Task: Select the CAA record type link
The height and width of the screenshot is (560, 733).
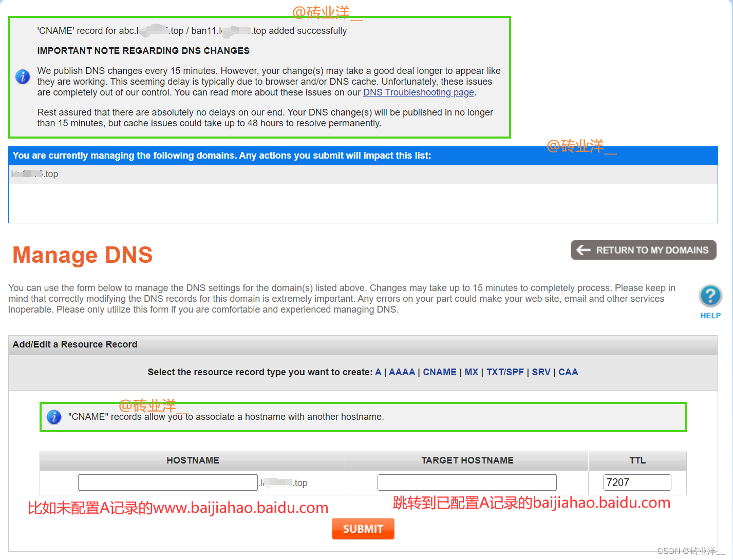Action: tap(568, 372)
